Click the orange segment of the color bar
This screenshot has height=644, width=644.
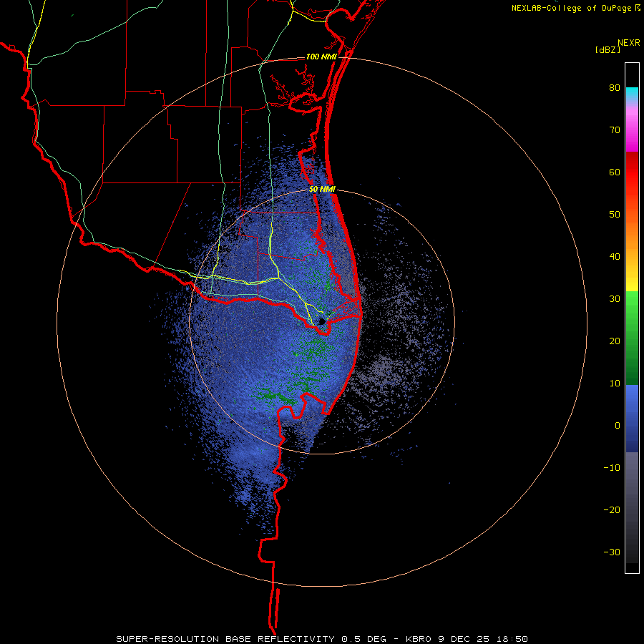[x=632, y=234]
